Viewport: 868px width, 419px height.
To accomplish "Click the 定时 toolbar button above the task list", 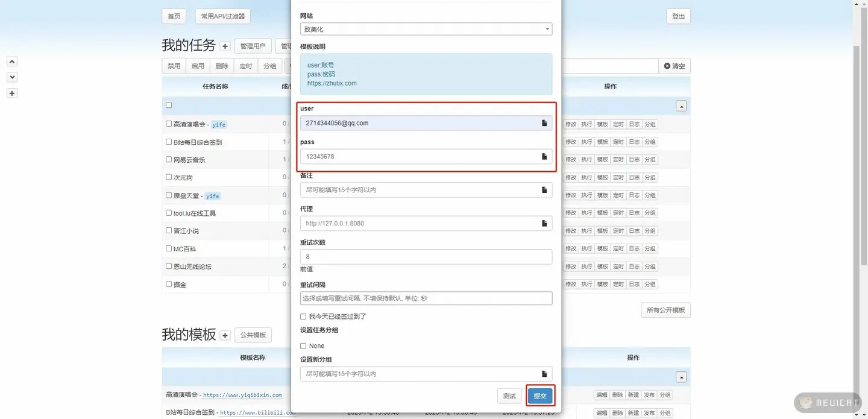I will pyautogui.click(x=246, y=66).
